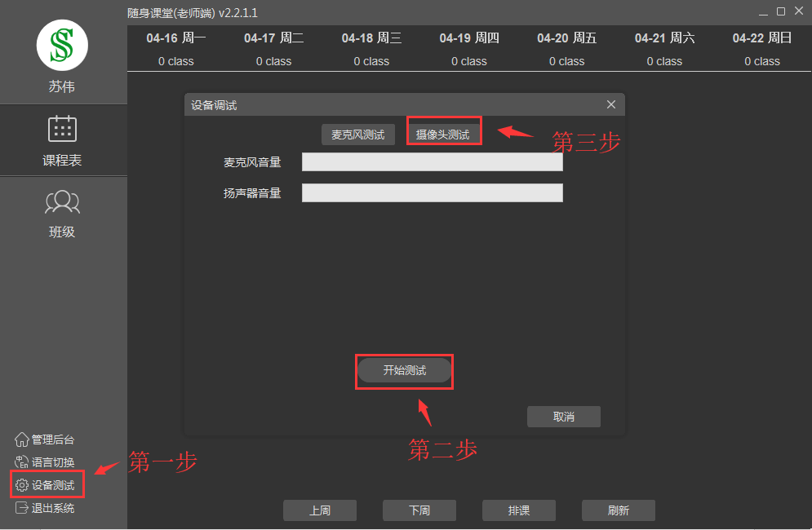Open the 课程表 calendar icon
812x530 pixels.
click(62, 130)
